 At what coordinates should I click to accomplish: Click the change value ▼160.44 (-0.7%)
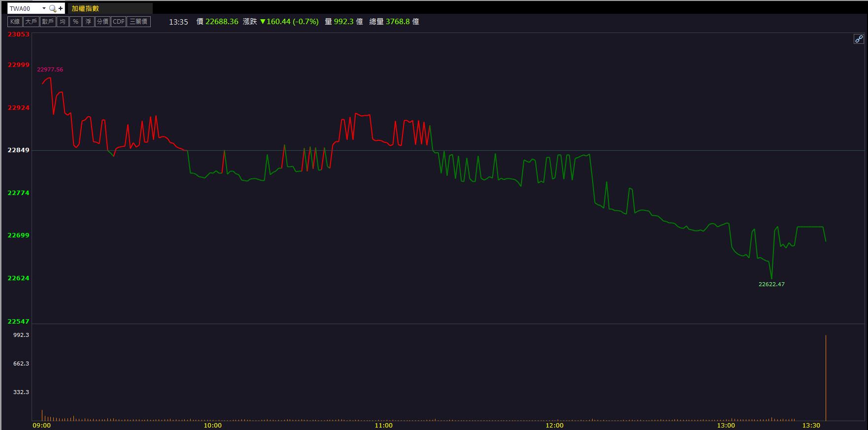click(289, 22)
